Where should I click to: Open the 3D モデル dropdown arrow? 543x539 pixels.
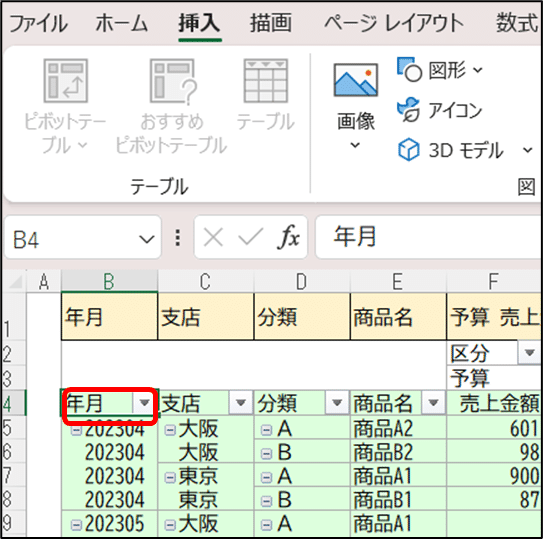(x=527, y=150)
